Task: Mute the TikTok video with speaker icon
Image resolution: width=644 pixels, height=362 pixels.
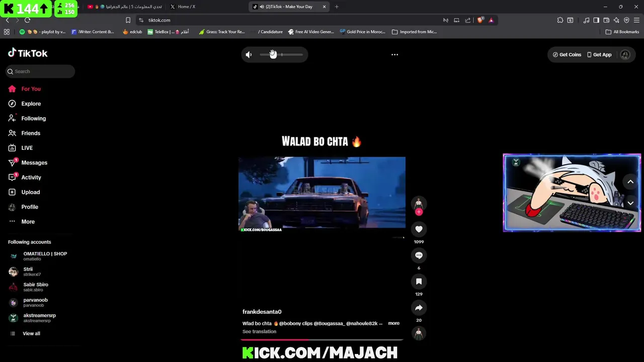Action: pos(249,55)
